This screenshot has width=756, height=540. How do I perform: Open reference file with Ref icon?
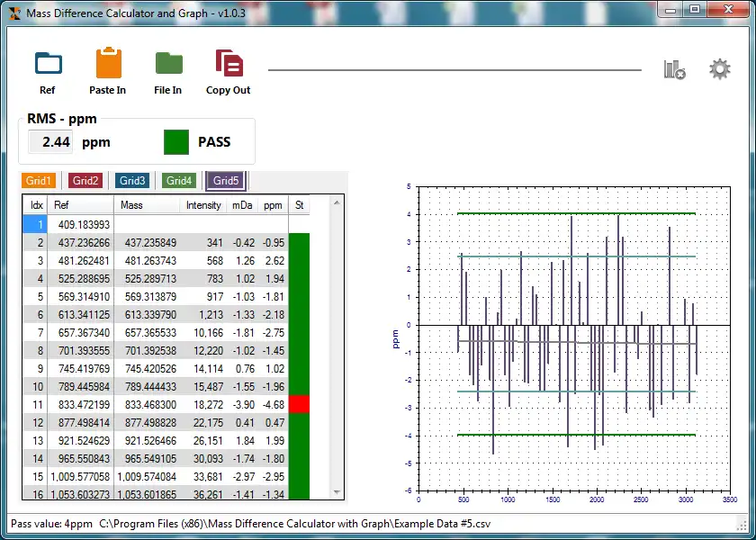pyautogui.click(x=49, y=63)
